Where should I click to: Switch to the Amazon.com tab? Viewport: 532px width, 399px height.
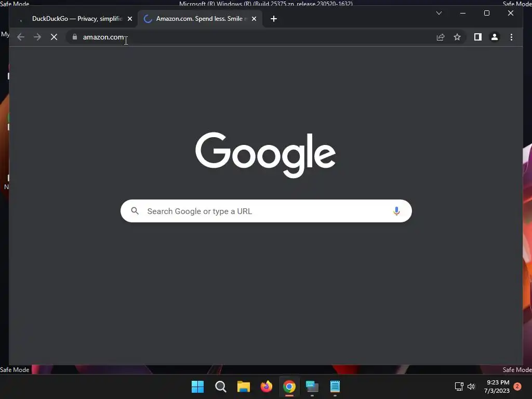pos(200,19)
